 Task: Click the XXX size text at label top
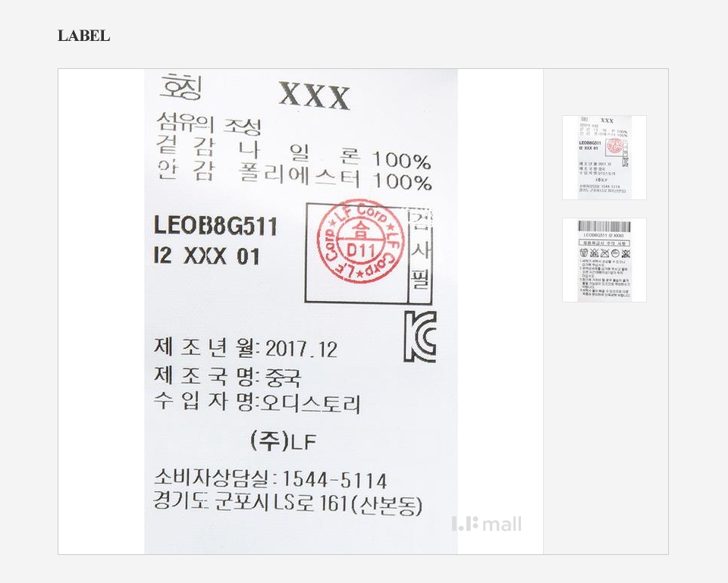314,96
